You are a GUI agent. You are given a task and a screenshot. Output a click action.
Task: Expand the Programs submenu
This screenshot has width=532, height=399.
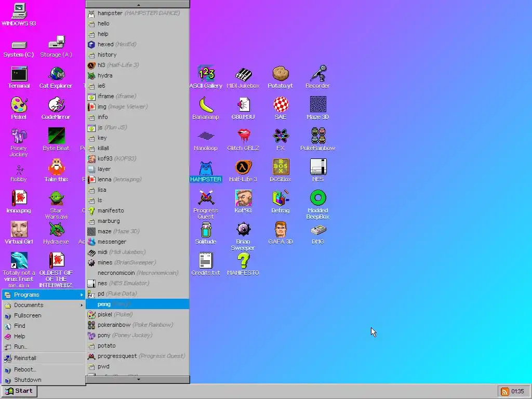(x=44, y=295)
